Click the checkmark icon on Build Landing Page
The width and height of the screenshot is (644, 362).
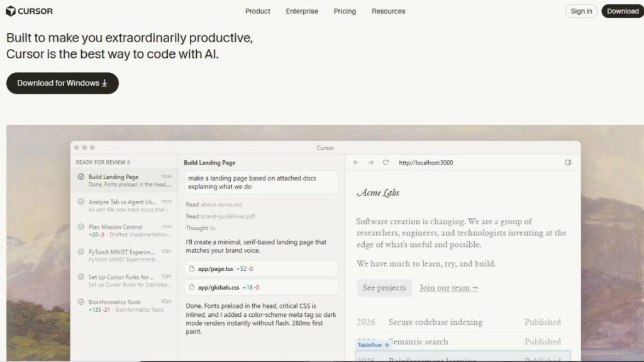point(80,177)
